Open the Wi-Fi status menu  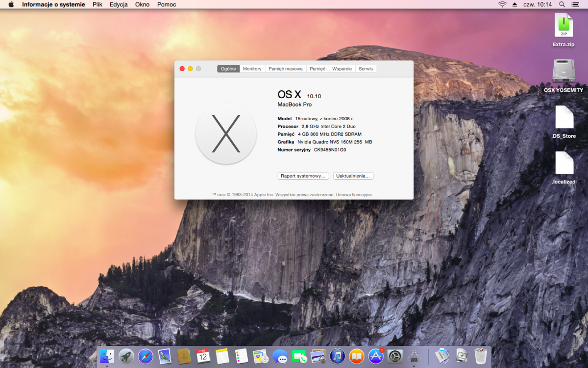502,4
